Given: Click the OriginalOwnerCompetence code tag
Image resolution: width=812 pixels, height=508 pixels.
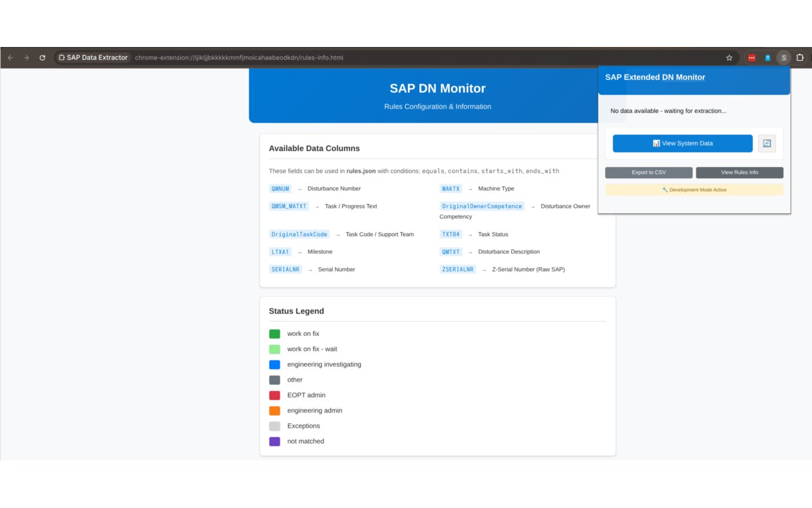Looking at the screenshot, I should pos(482,206).
